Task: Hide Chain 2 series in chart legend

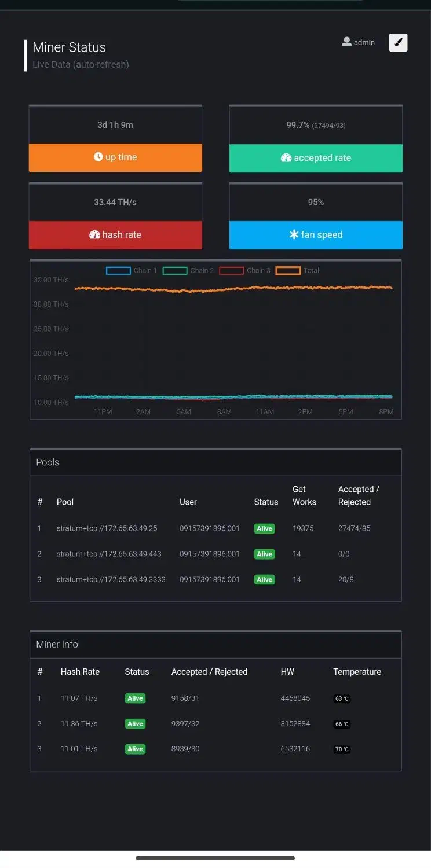Action: pos(175,270)
